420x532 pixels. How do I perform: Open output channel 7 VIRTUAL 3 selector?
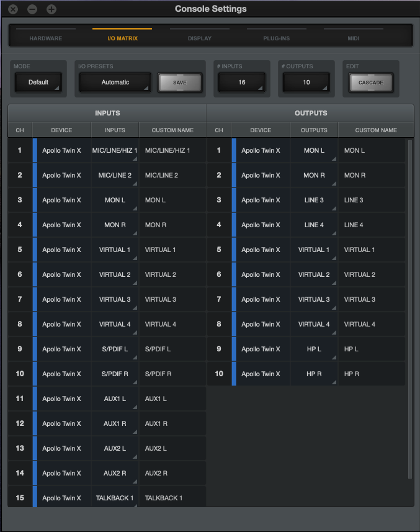[x=314, y=299]
